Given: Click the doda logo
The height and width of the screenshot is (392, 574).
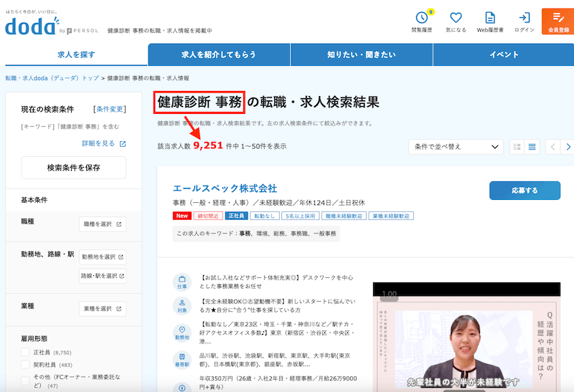Looking at the screenshot, I should tap(31, 27).
